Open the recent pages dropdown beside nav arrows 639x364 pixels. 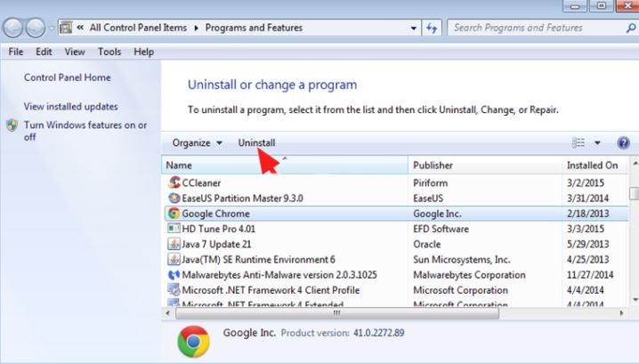point(52,28)
